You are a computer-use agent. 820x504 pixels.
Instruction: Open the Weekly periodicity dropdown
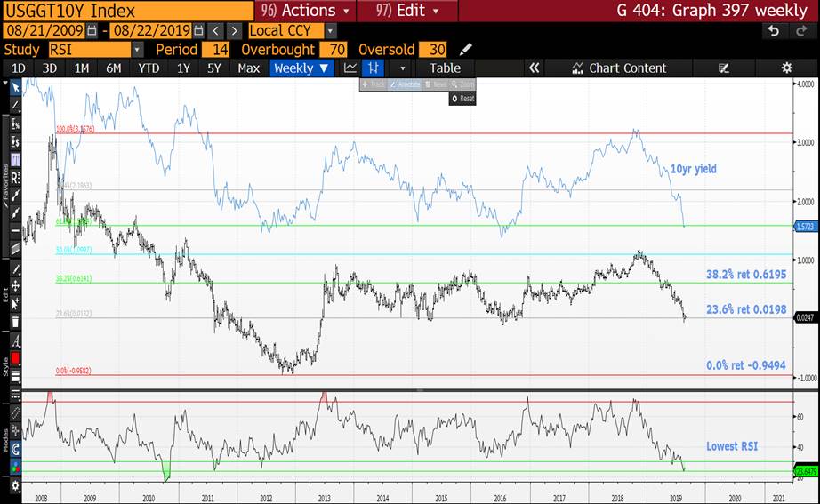301,68
